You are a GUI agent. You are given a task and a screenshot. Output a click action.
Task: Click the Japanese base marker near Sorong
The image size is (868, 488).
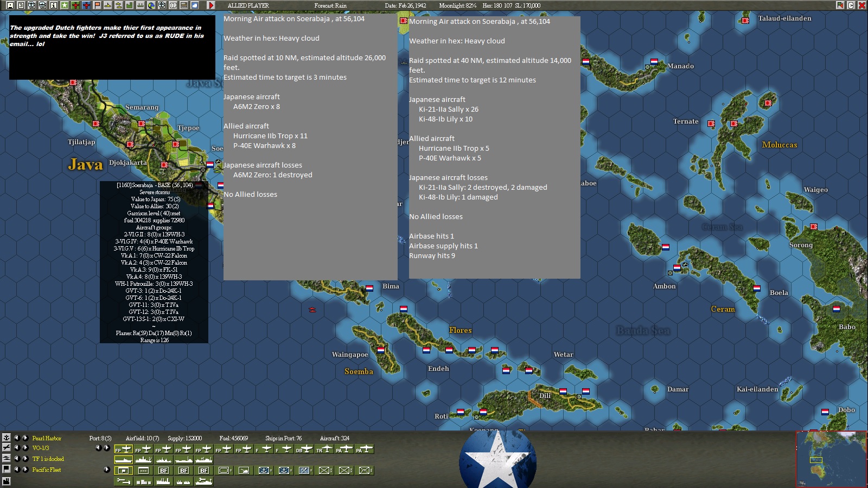point(814,227)
